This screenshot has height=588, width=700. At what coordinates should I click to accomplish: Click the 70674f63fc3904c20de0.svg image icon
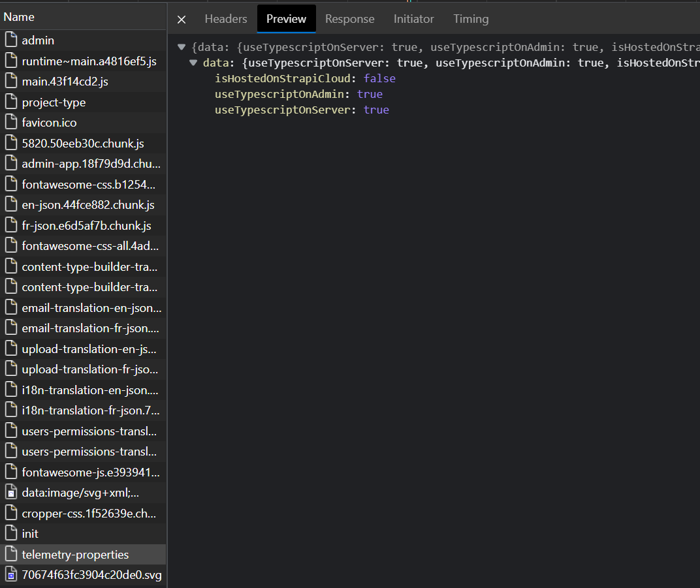pyautogui.click(x=11, y=575)
